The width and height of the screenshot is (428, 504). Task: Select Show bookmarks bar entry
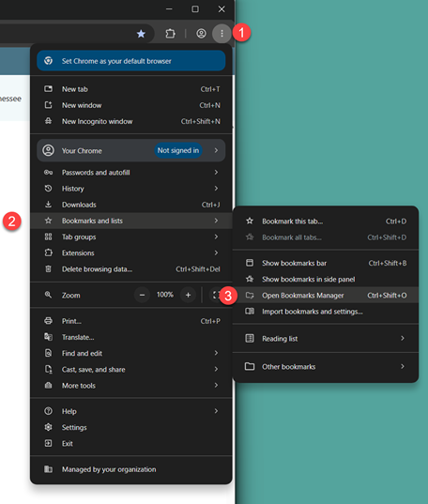click(x=326, y=263)
